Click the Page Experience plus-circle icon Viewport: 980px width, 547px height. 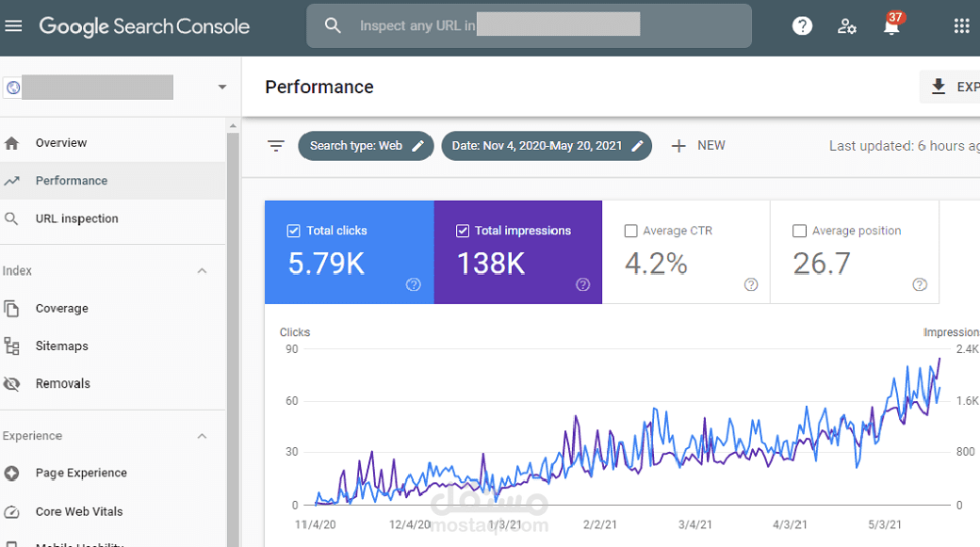coord(11,474)
